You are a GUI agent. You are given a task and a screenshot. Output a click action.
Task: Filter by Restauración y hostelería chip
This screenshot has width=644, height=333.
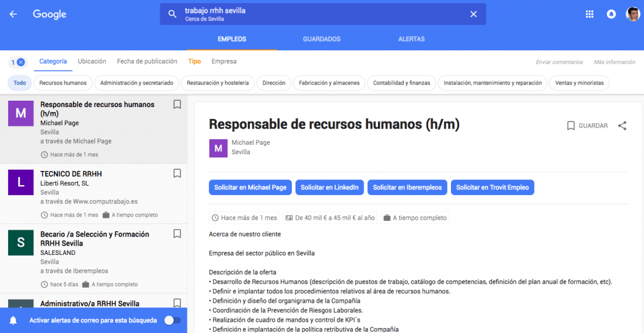pyautogui.click(x=218, y=82)
